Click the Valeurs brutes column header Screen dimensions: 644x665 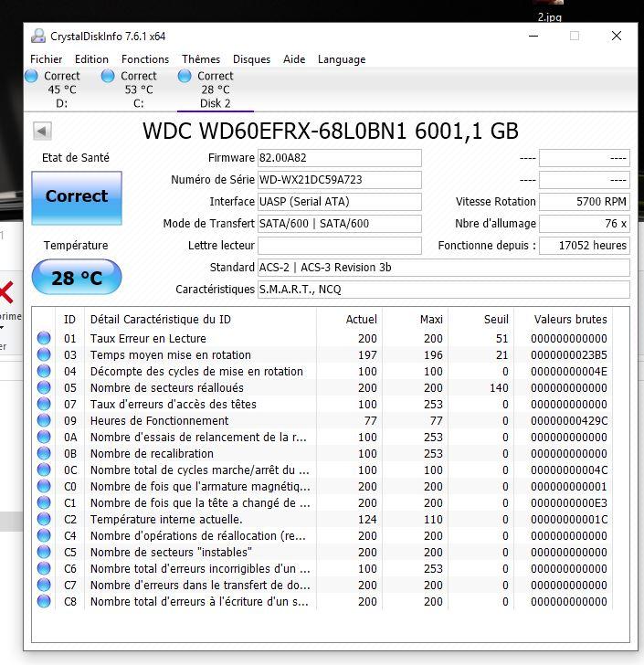tap(571, 320)
